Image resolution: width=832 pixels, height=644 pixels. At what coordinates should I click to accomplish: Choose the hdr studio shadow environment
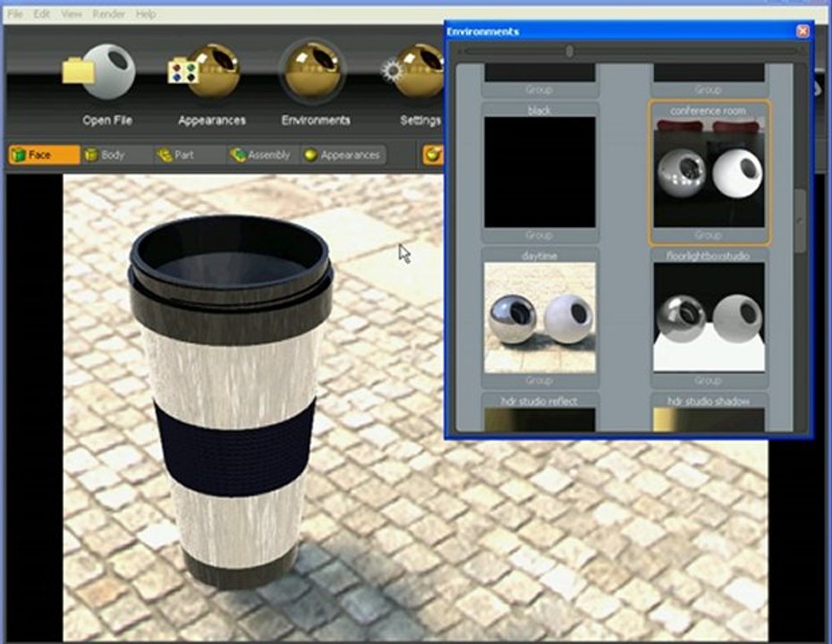(709, 414)
